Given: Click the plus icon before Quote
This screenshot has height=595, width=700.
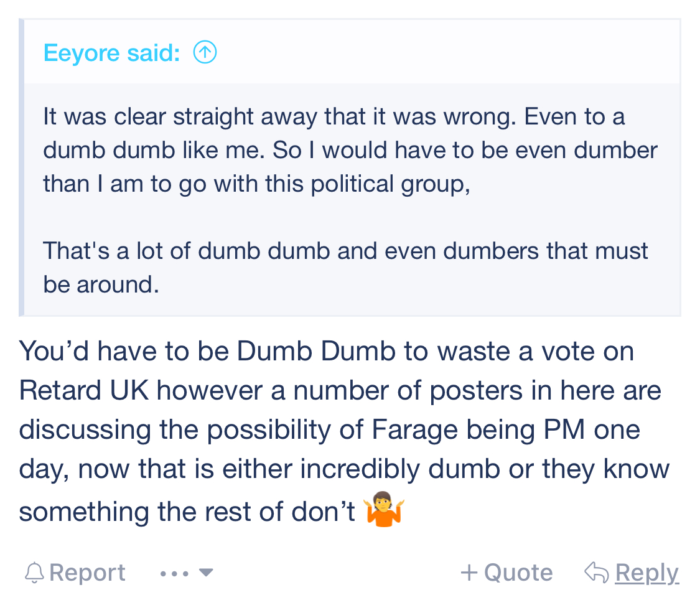Looking at the screenshot, I should click(469, 573).
